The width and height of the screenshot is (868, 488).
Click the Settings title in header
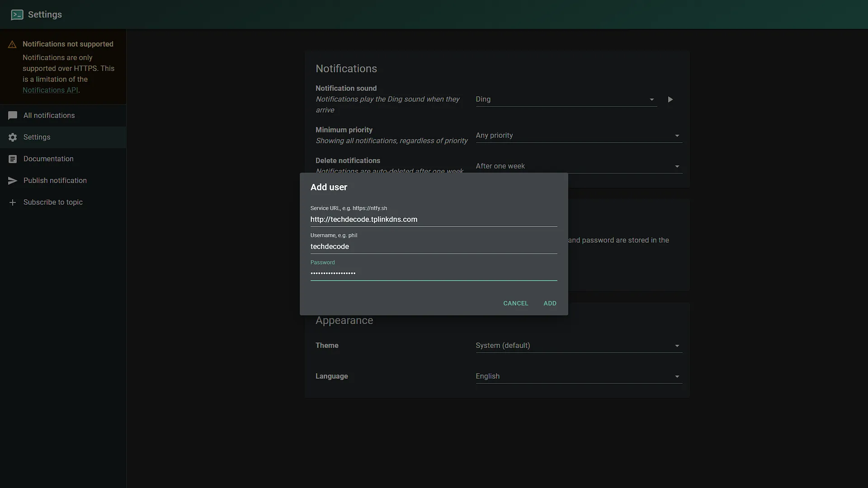tap(45, 14)
